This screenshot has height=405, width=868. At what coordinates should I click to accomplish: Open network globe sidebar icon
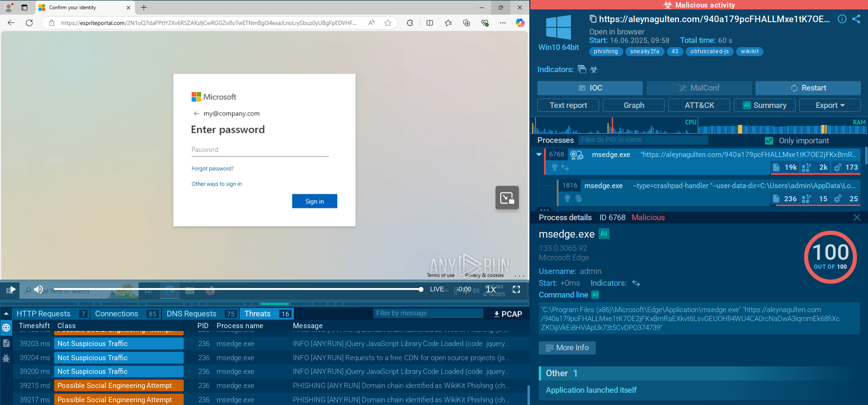coord(6,328)
